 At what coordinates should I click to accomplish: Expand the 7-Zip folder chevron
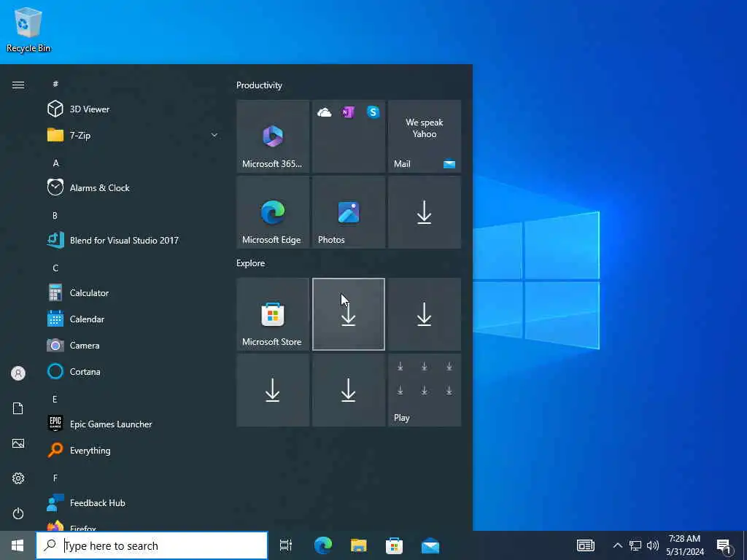click(x=214, y=135)
